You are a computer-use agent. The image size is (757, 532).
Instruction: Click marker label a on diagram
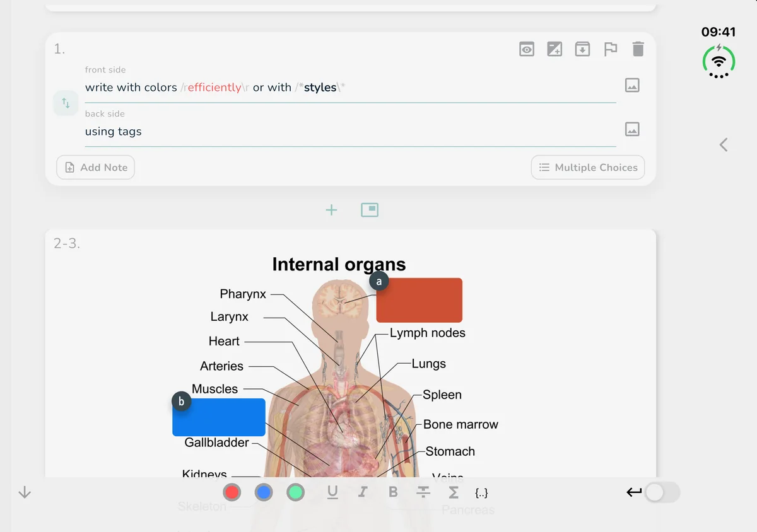[379, 281]
